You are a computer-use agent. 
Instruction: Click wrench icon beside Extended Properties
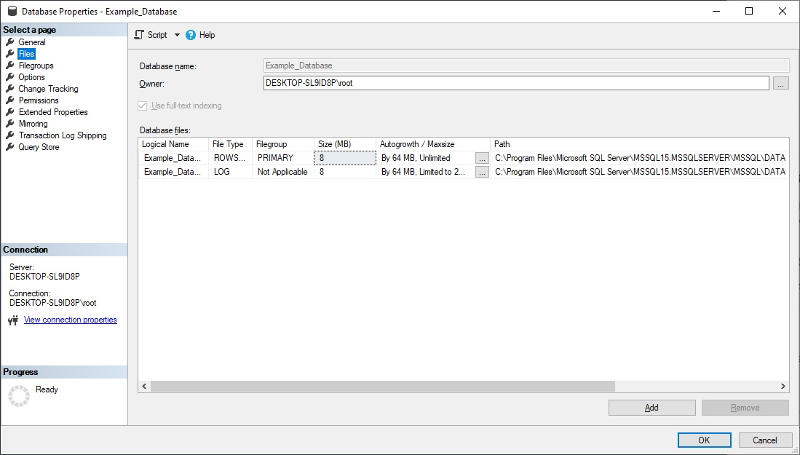tap(10, 112)
